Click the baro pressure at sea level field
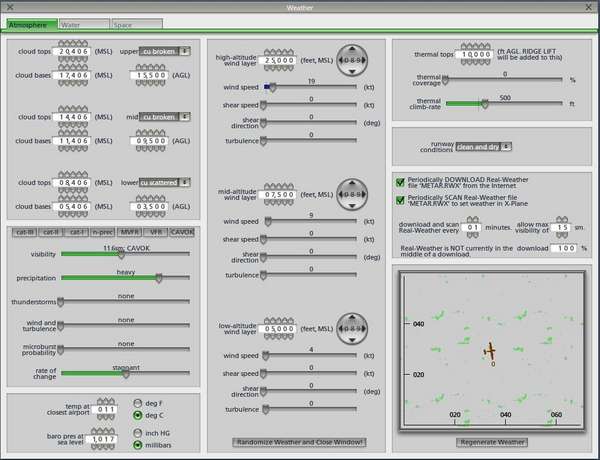 coord(102,439)
